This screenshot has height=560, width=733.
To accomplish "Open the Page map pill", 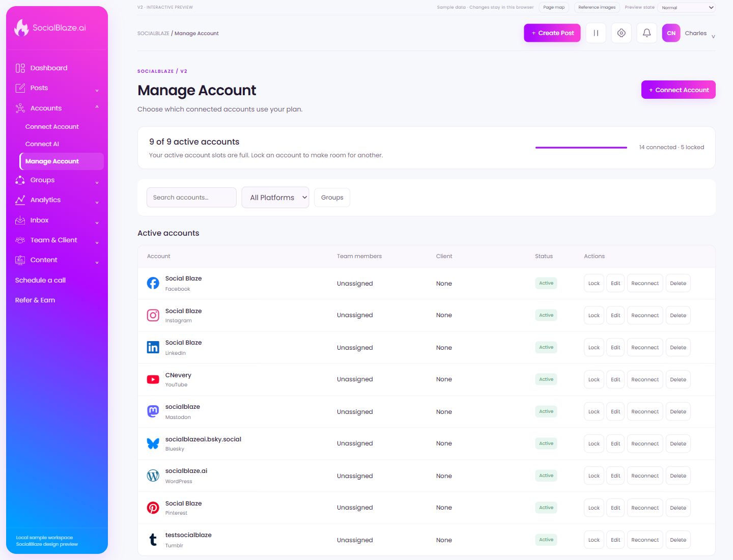I will pos(554,7).
